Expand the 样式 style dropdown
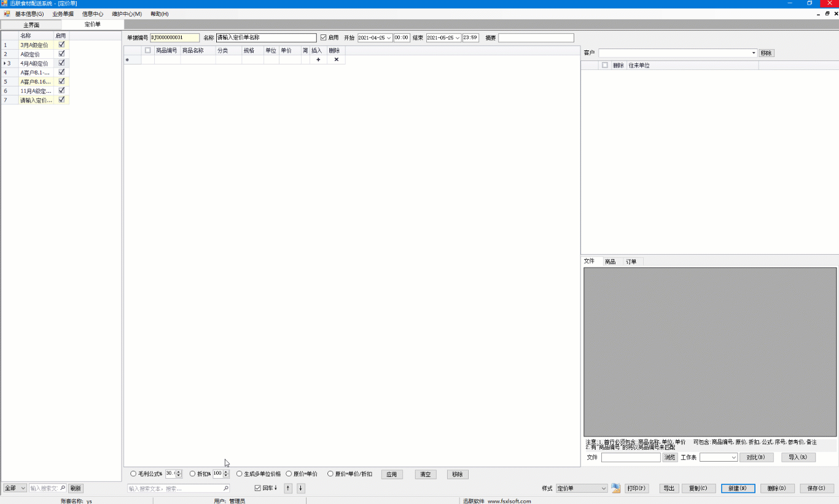This screenshot has width=839, height=504. pyautogui.click(x=603, y=489)
